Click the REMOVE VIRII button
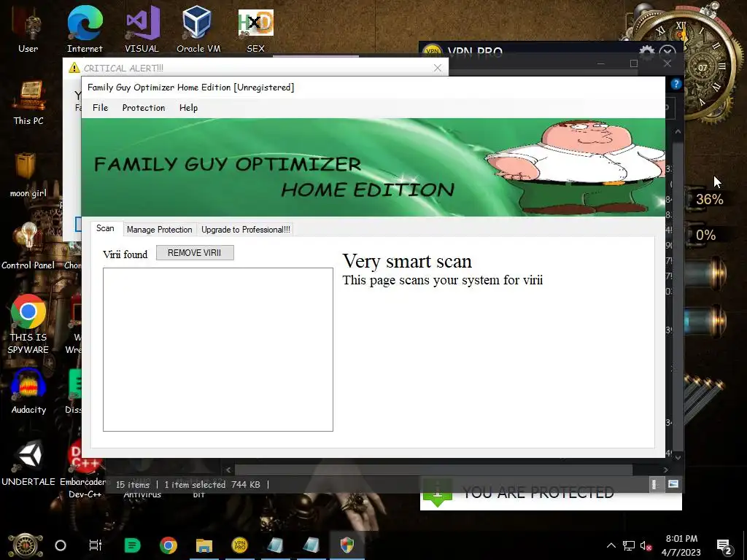The height and width of the screenshot is (560, 747). pos(195,253)
